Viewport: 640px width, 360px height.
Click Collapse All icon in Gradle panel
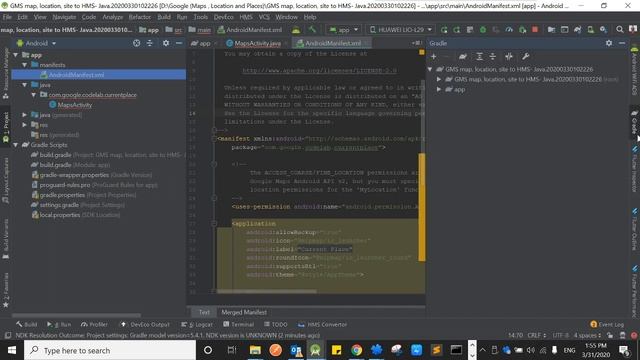point(493,56)
